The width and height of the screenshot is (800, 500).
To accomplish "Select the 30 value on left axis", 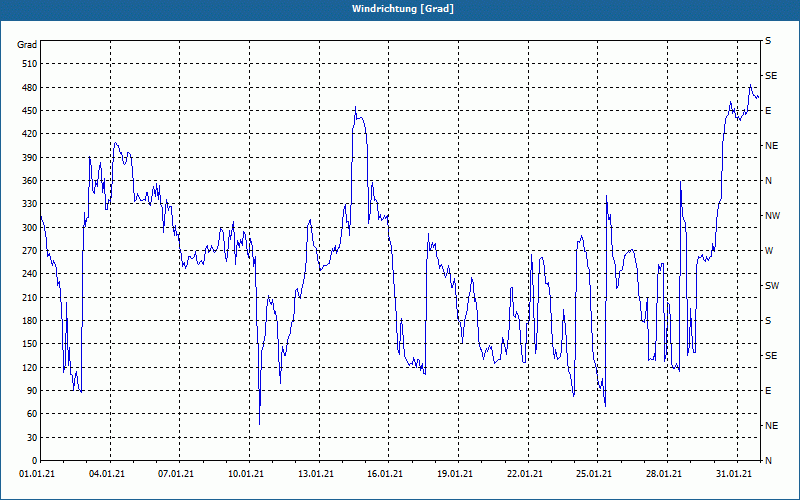I will tap(32, 438).
